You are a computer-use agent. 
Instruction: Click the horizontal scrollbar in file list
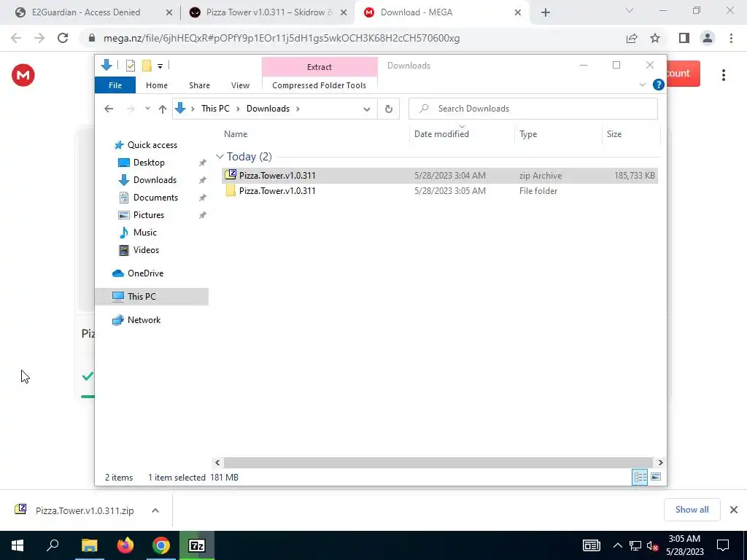(438, 462)
